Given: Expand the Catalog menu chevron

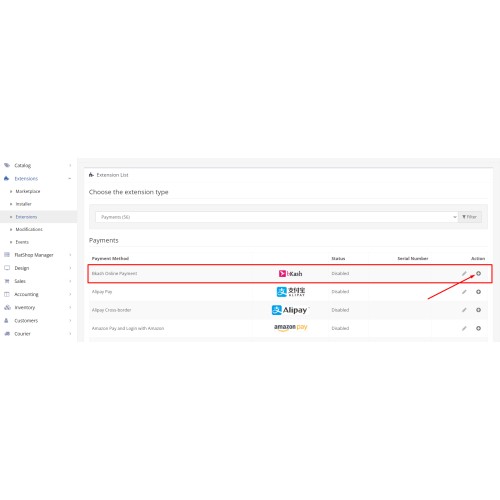Looking at the screenshot, I should (70, 165).
